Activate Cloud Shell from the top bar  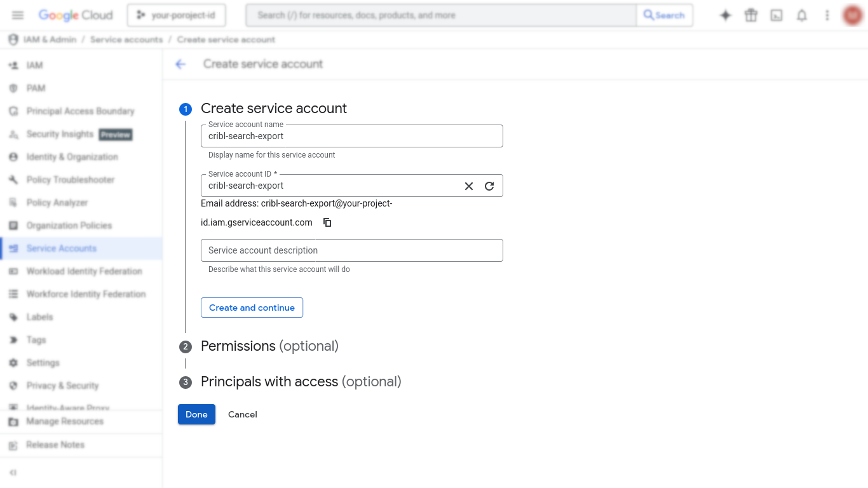click(x=776, y=15)
